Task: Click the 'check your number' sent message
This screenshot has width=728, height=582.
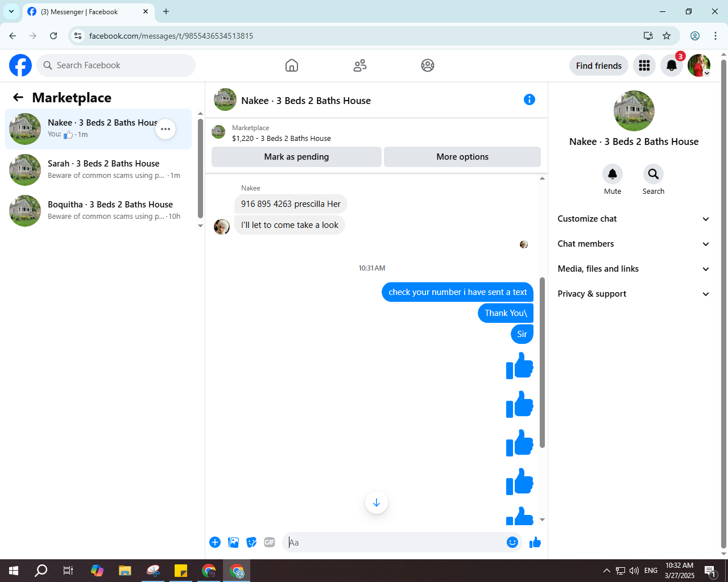Action: (458, 292)
